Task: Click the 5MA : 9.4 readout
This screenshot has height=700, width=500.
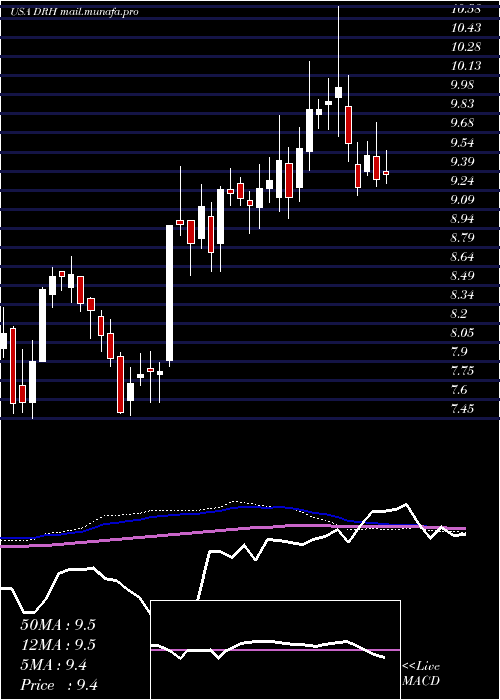Action: (x=54, y=665)
